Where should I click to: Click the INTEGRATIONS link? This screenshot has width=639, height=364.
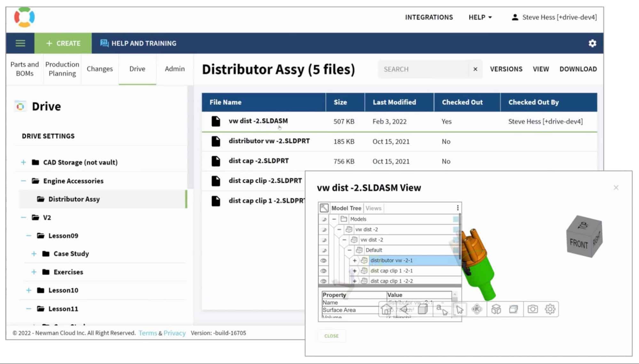click(x=429, y=17)
